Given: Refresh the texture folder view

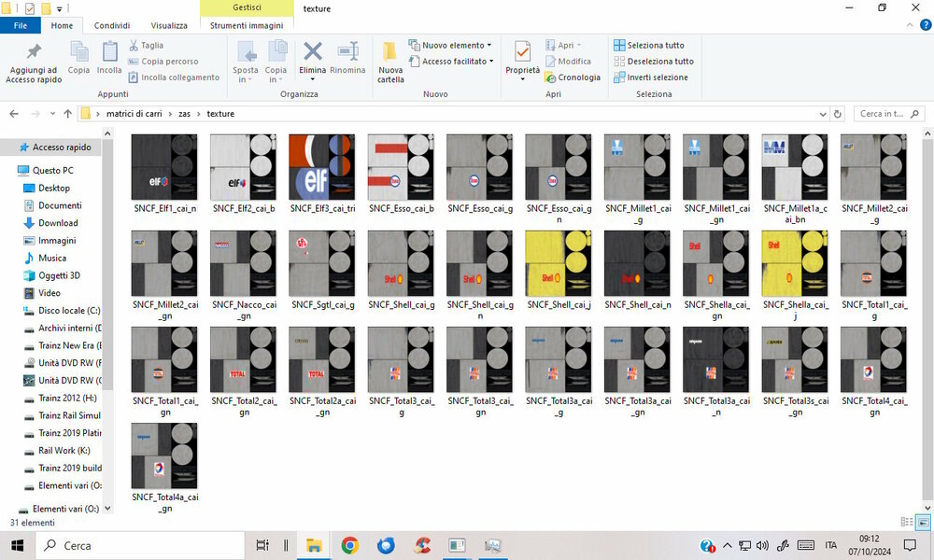Looking at the screenshot, I should pyautogui.click(x=838, y=114).
